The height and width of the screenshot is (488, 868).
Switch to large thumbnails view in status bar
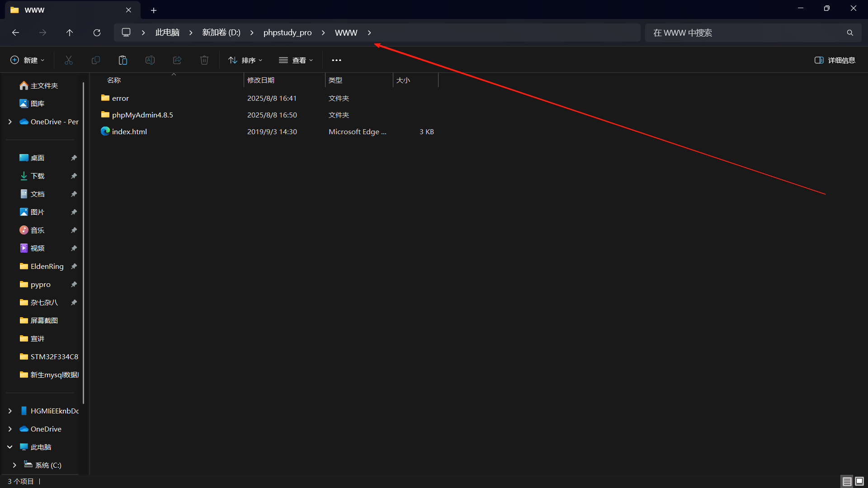coord(859,481)
